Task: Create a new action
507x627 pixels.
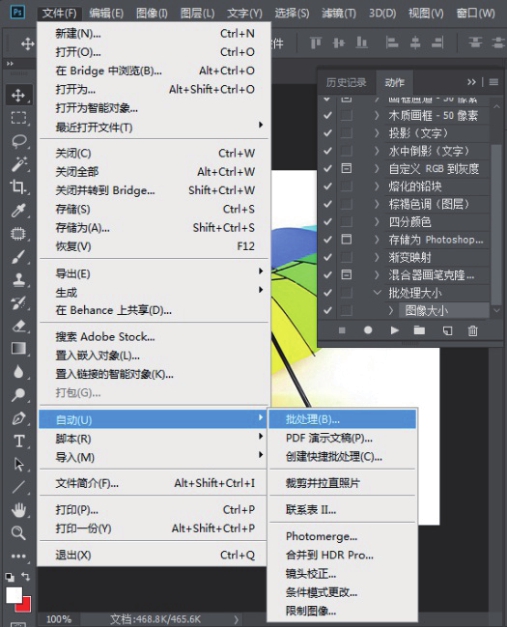Action: click(x=447, y=331)
